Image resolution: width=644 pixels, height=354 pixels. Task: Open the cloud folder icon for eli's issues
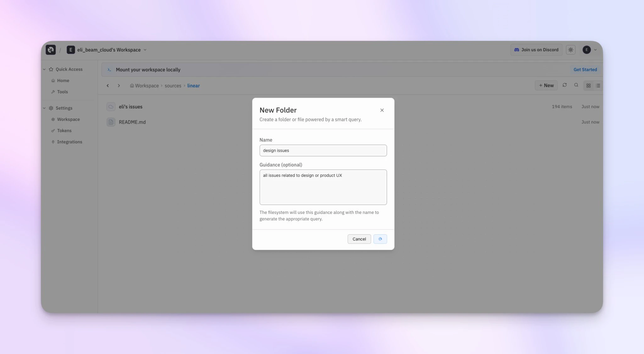[111, 106]
